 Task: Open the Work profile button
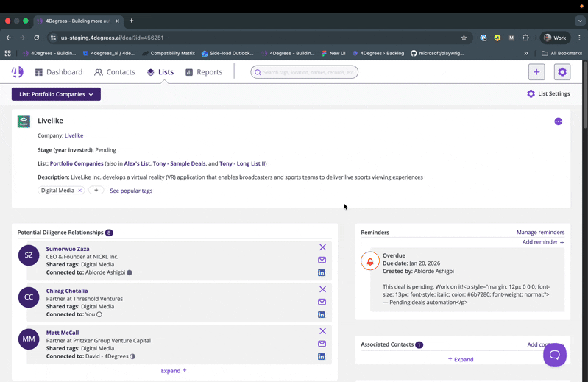click(x=555, y=38)
